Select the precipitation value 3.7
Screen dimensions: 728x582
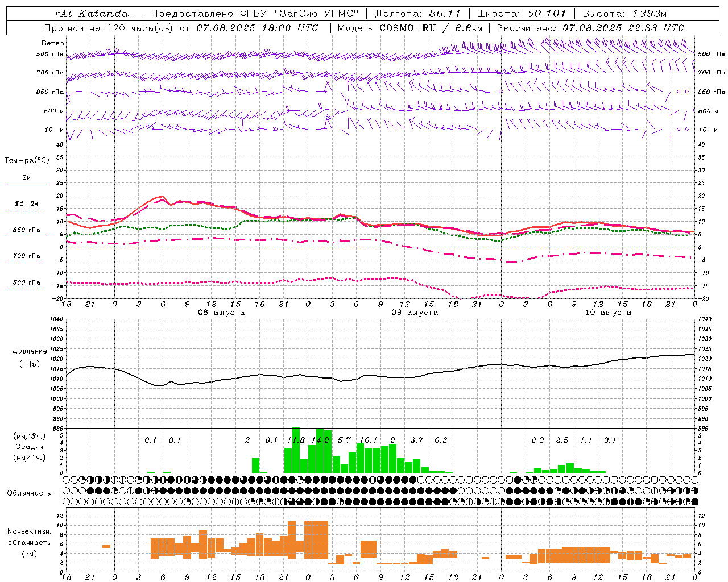coord(417,440)
